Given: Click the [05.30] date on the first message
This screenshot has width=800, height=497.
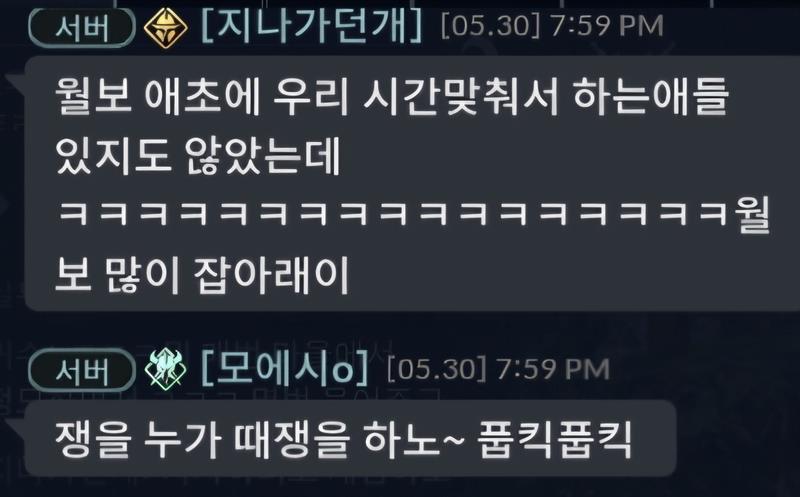Looking at the screenshot, I should pos(490,26).
